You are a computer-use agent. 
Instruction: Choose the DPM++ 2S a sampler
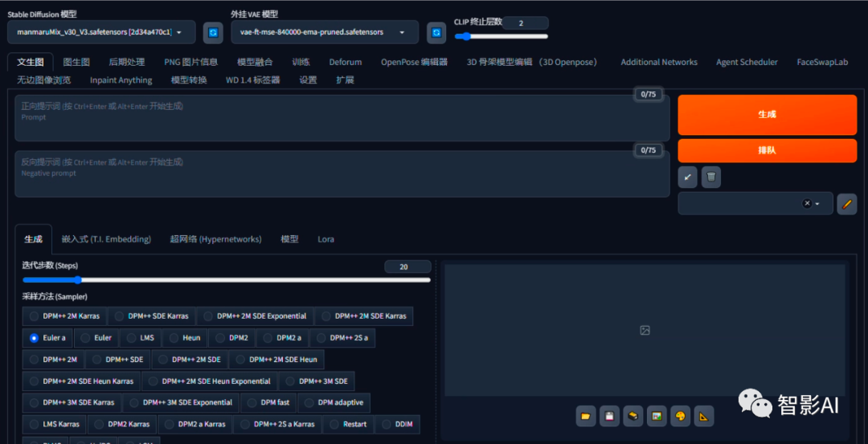(x=342, y=338)
